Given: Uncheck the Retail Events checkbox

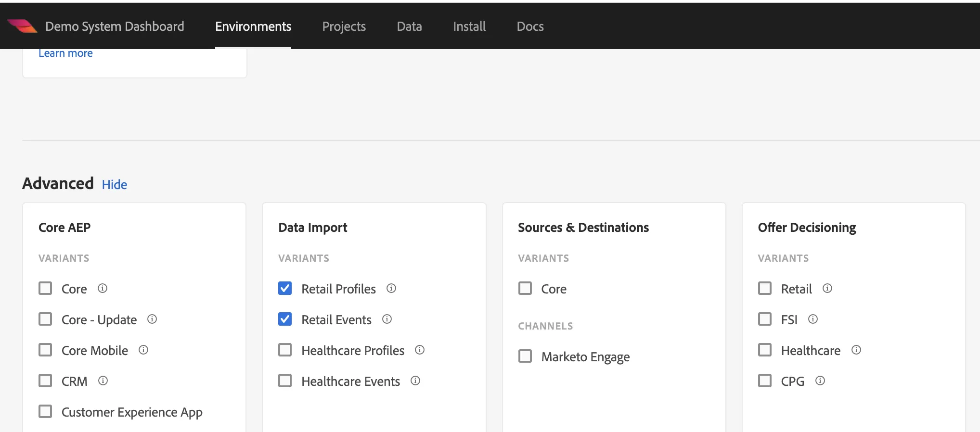Looking at the screenshot, I should tap(285, 319).
